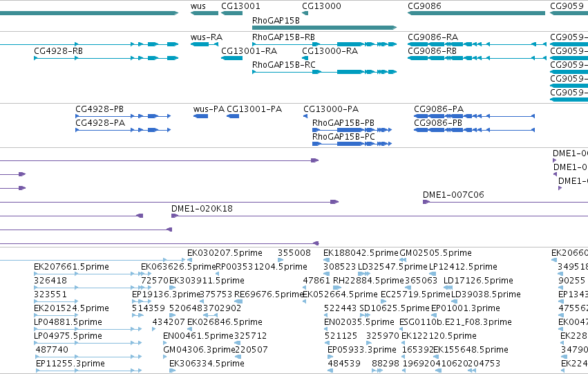Click the EST labeled 325970
588x374 pixels.
coord(383,336)
